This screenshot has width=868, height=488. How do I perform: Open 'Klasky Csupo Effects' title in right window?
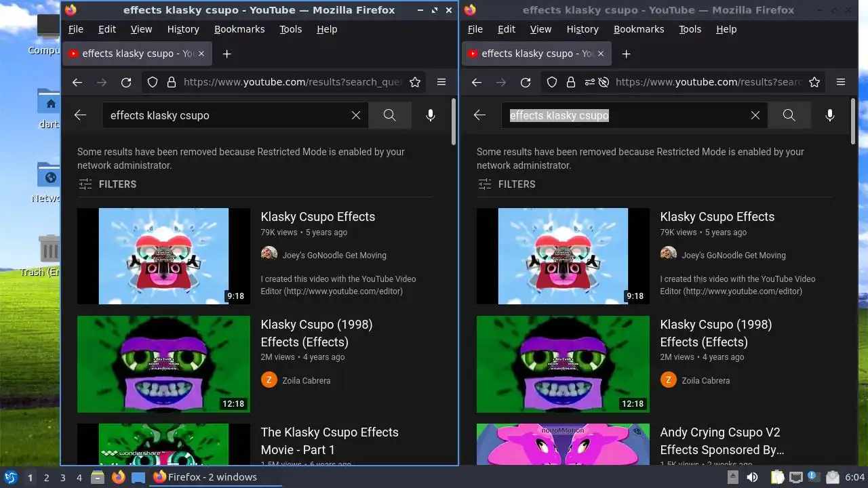717,217
